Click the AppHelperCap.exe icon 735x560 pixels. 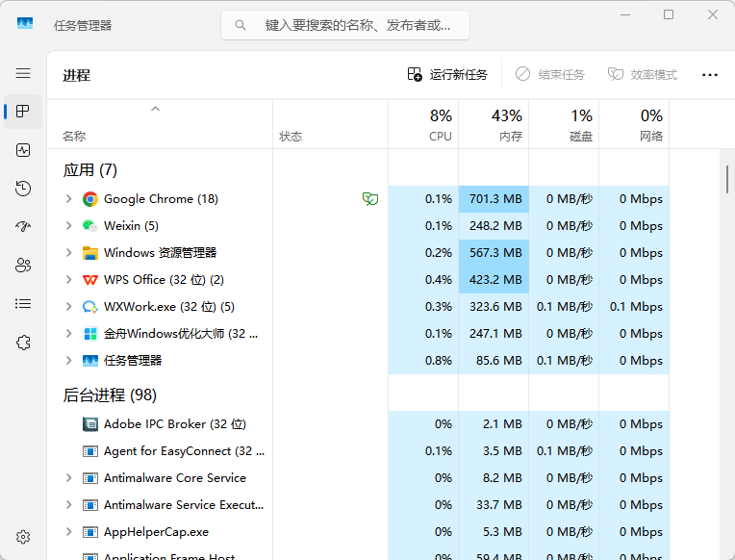[90, 532]
